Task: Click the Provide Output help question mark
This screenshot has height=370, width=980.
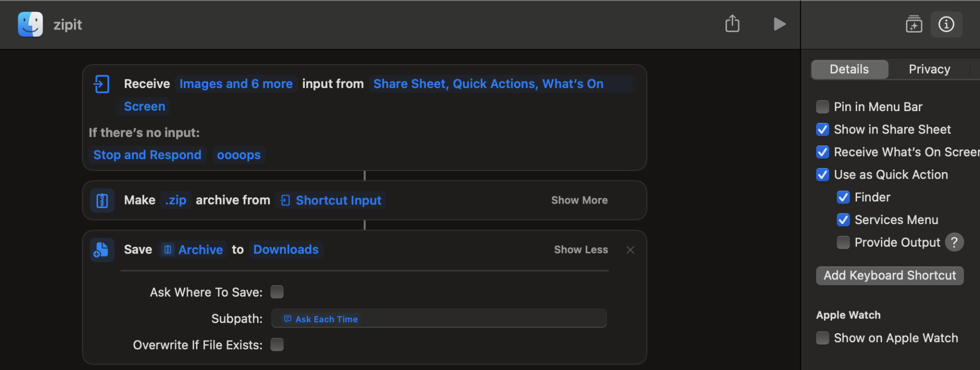Action: tap(954, 242)
